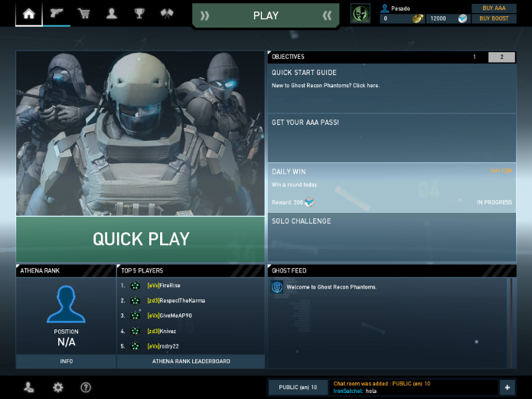Viewport: 532px width, 399px height.
Task: Open the Get Your AAA Pass objective
Action: [392, 138]
